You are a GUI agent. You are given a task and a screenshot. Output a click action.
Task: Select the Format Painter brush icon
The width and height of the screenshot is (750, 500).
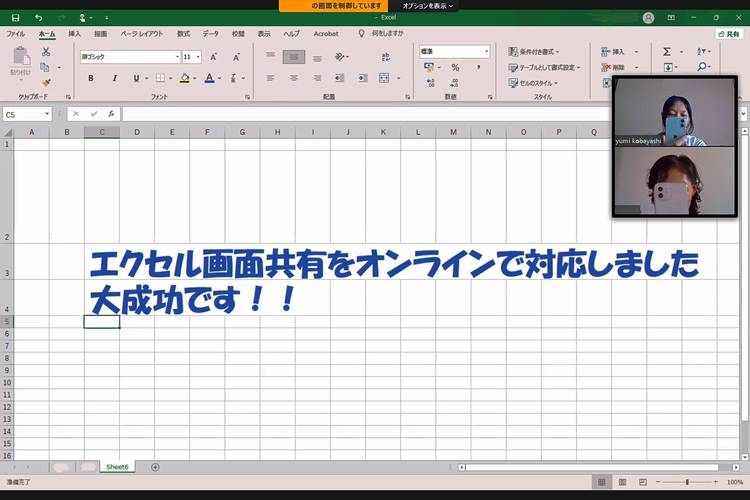(x=45, y=82)
